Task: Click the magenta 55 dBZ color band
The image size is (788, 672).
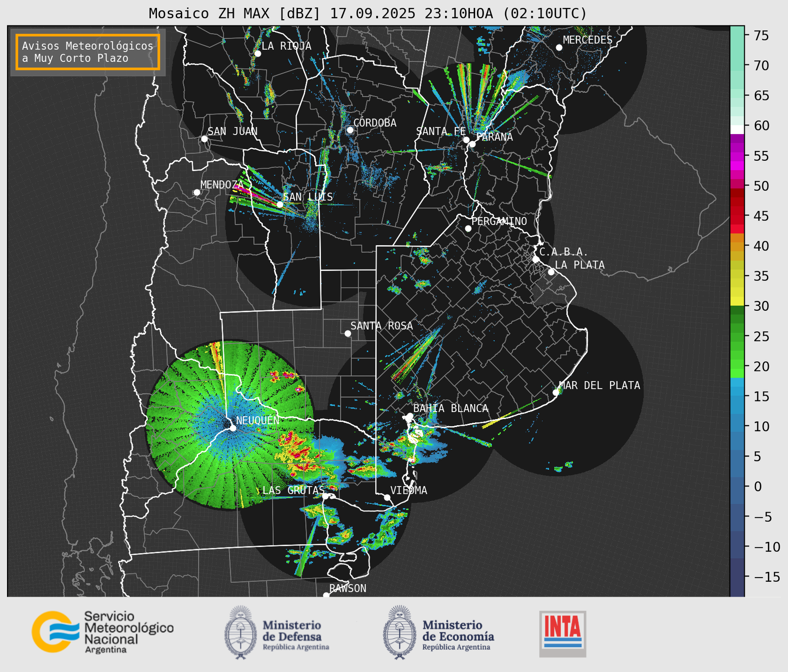Action: tap(737, 156)
